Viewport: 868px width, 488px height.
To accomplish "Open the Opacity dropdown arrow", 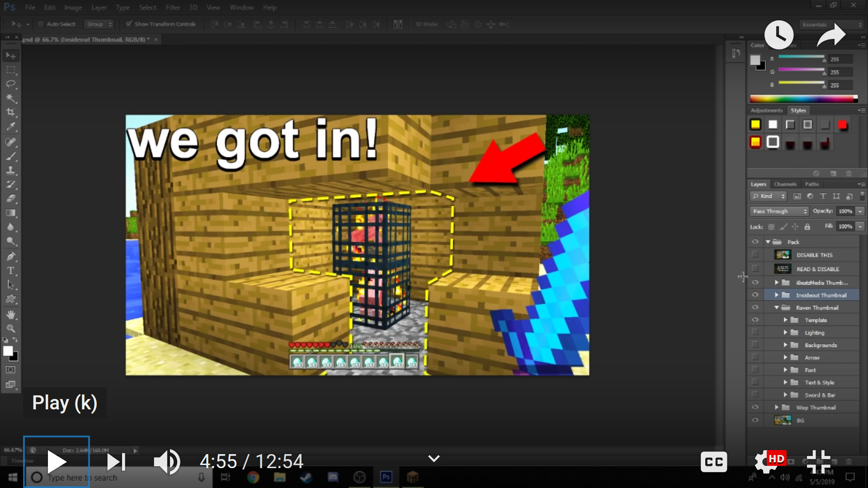I will pyautogui.click(x=860, y=211).
